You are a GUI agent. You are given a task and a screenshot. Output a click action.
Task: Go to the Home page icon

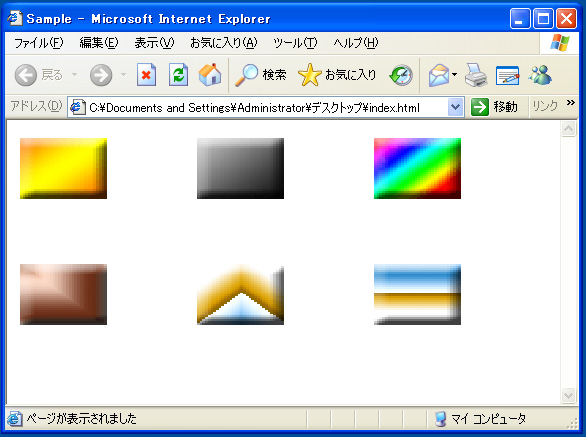click(210, 75)
